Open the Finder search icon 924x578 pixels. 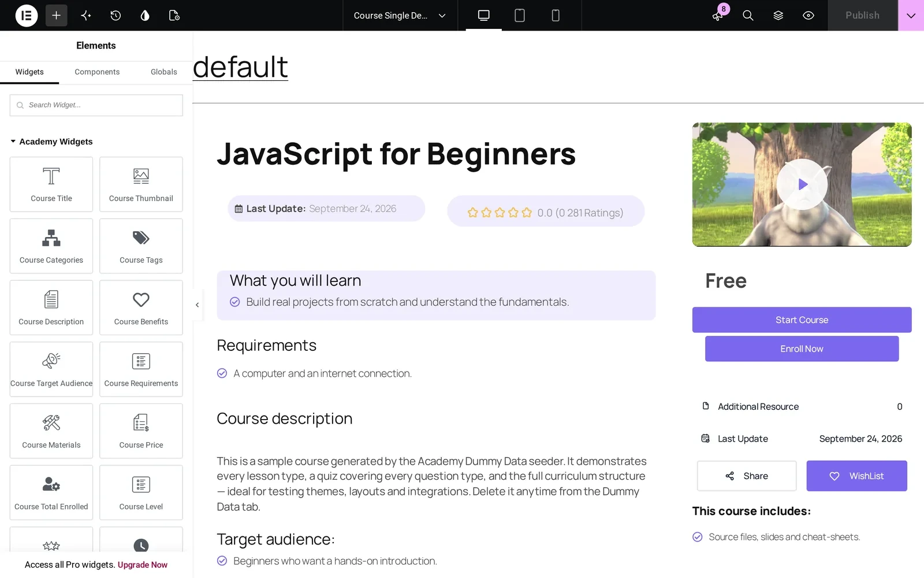point(748,16)
